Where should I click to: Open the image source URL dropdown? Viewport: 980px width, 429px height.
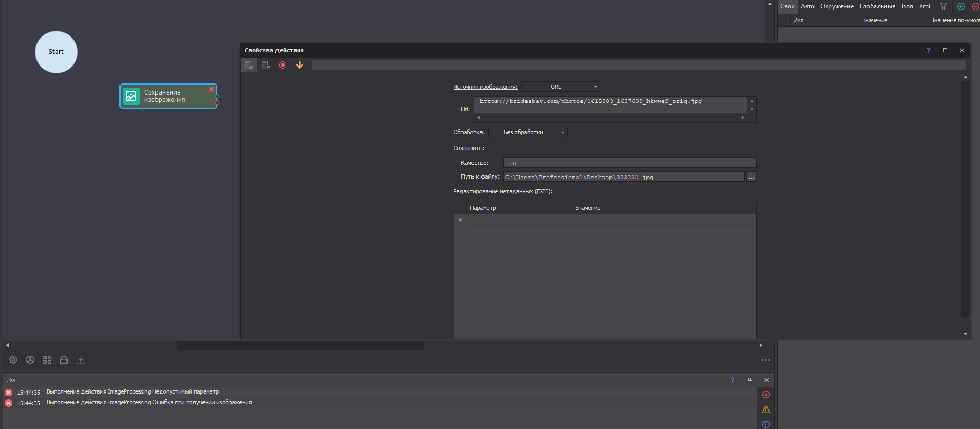pos(561,87)
